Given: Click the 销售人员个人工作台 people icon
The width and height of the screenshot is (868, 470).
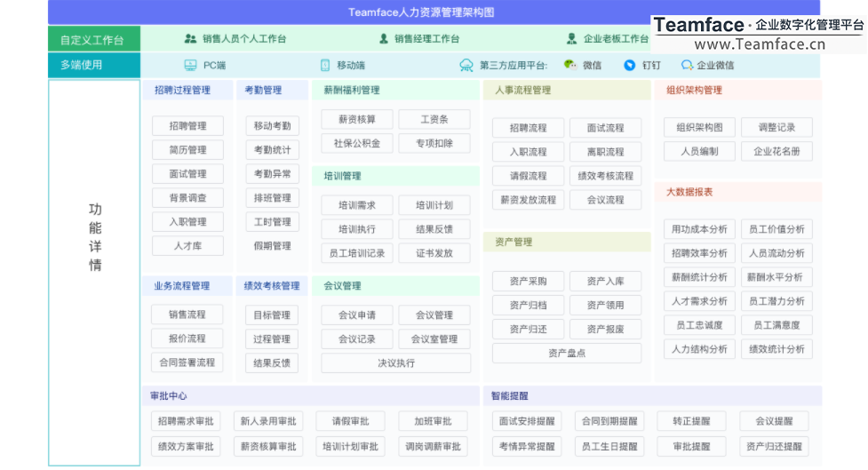Looking at the screenshot, I should click(x=190, y=39).
